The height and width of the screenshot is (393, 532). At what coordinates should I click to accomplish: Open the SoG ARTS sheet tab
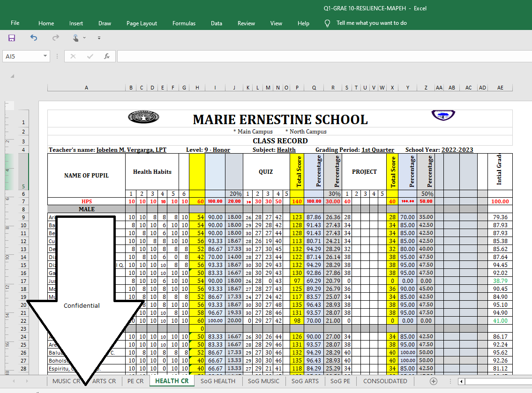[305, 381]
